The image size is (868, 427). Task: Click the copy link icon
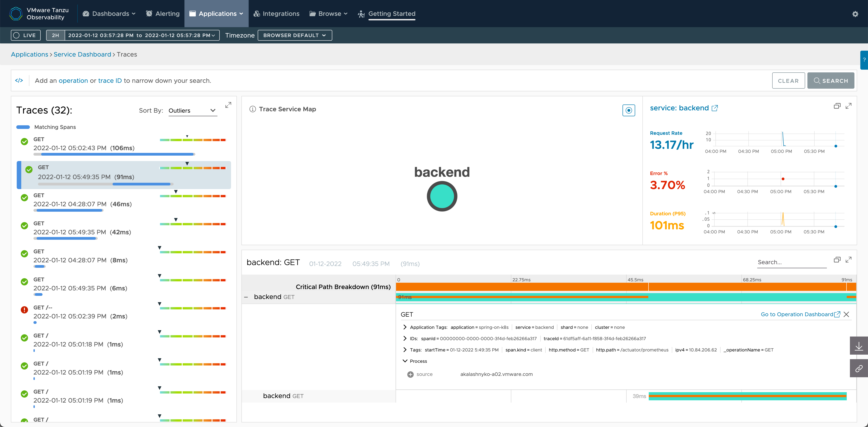[859, 368]
